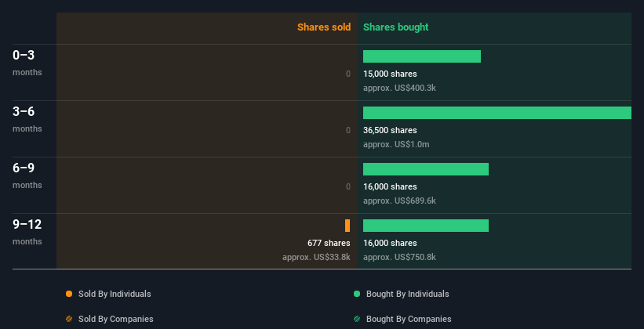
Task: Click the approx. US$1.0m value
Action: coord(396,144)
